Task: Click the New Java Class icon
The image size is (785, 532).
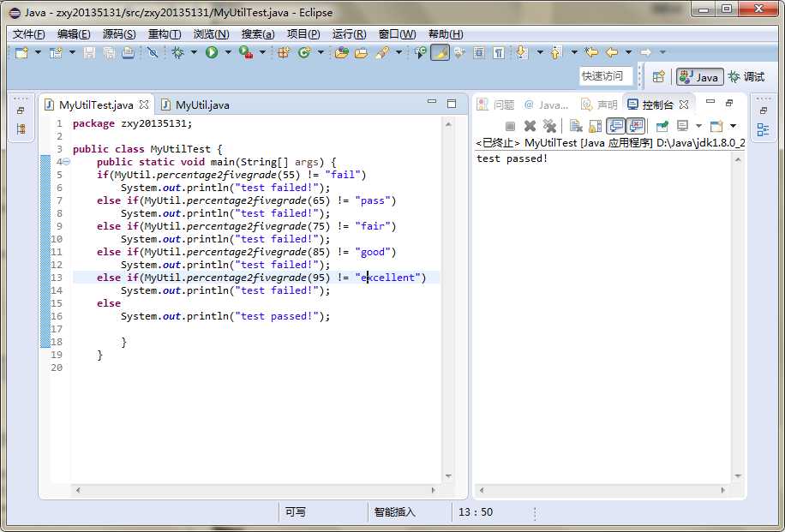Action: pyautogui.click(x=304, y=52)
